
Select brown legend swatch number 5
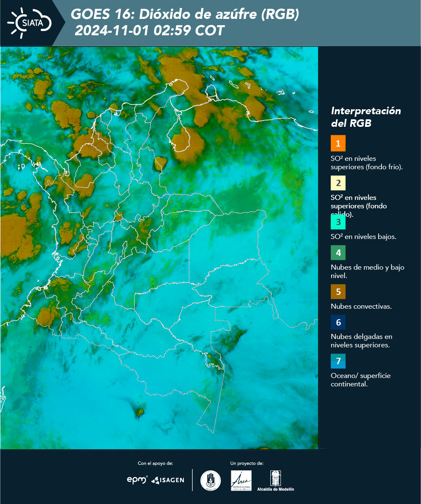pos(338,291)
